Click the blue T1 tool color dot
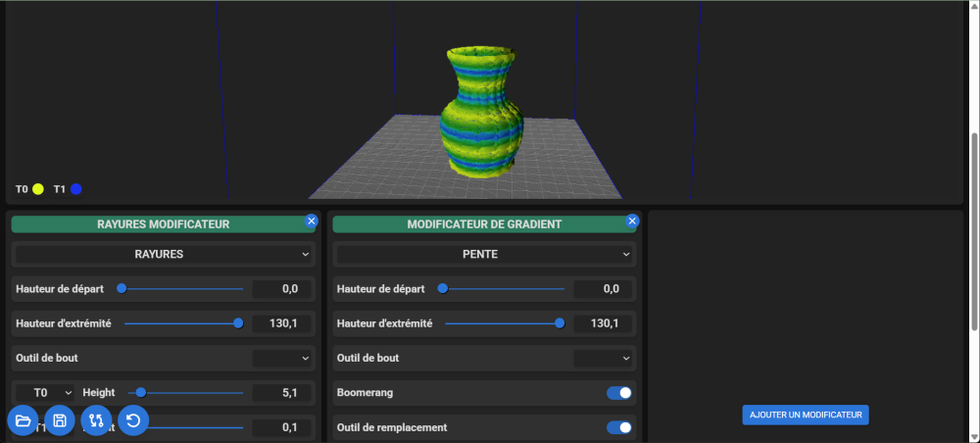Screen dimensions: 980x443 75,189
